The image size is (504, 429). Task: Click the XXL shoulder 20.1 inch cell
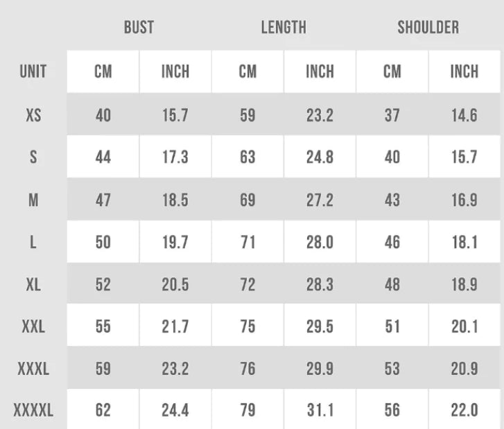pyautogui.click(x=464, y=326)
